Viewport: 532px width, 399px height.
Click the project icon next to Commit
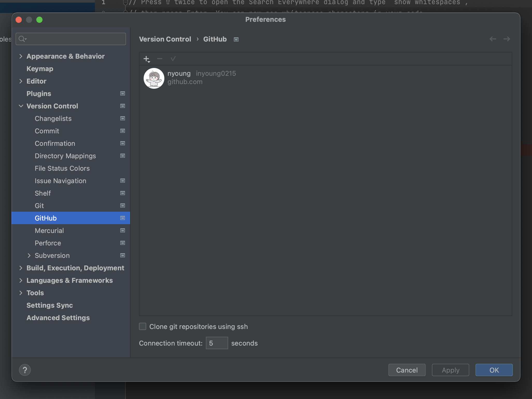tap(123, 131)
